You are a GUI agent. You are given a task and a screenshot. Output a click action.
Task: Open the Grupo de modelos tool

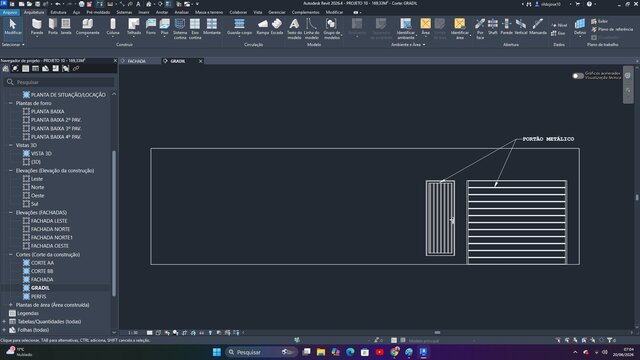[331, 29]
